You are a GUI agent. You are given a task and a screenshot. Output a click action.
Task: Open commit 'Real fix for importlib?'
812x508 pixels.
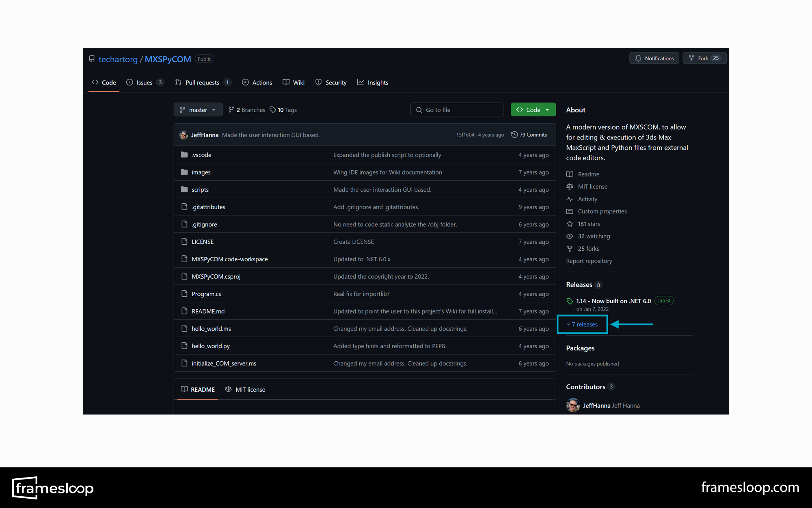pos(361,294)
